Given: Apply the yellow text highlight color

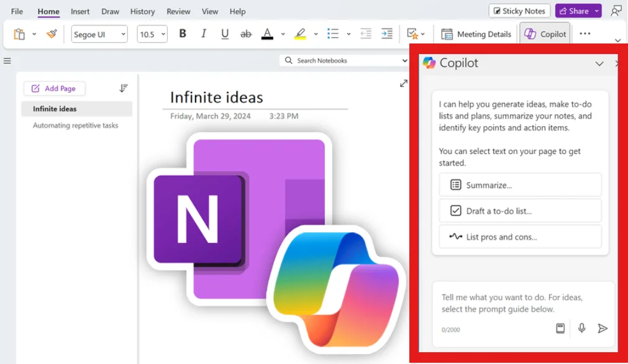Looking at the screenshot, I should coord(300,34).
